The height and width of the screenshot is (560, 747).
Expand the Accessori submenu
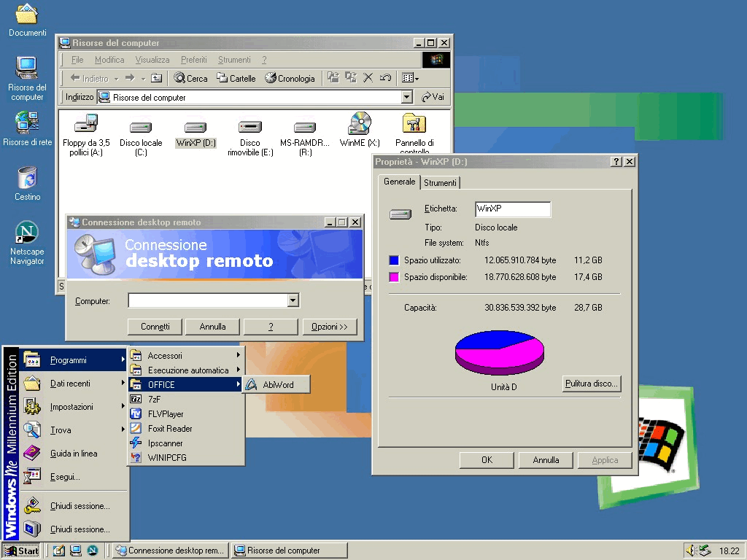(x=186, y=355)
